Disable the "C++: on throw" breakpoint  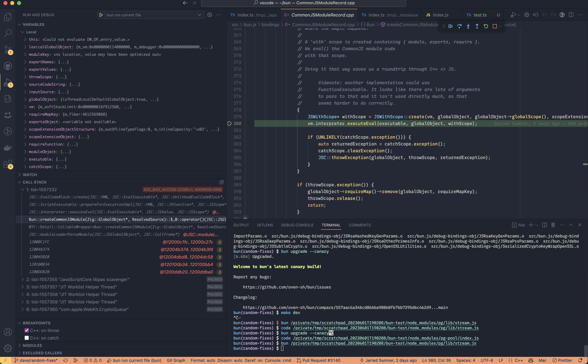[27, 330]
